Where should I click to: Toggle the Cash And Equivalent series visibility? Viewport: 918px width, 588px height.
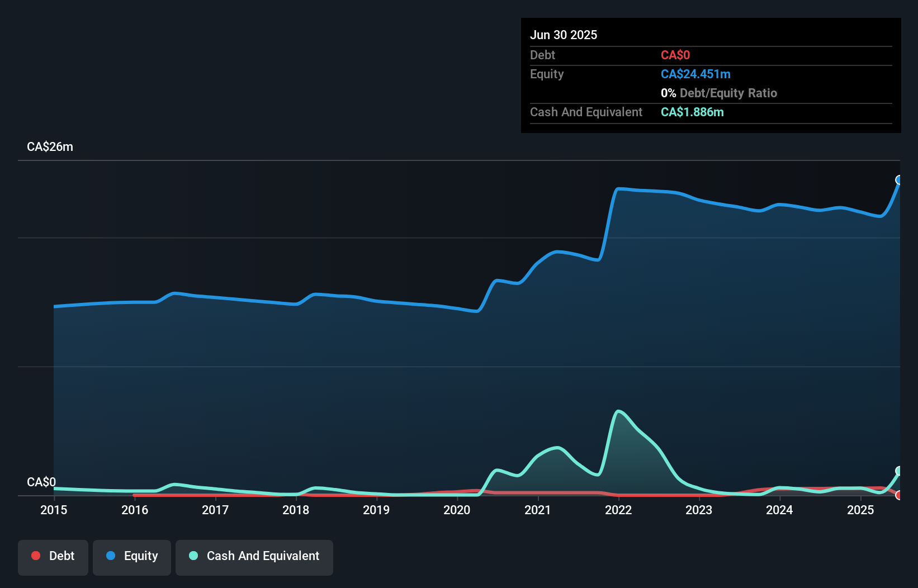click(x=254, y=557)
